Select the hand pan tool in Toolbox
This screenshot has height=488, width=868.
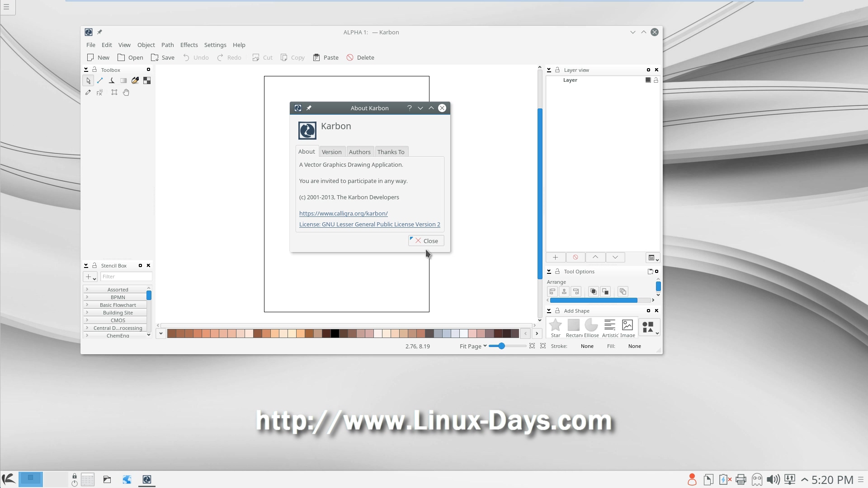point(126,92)
